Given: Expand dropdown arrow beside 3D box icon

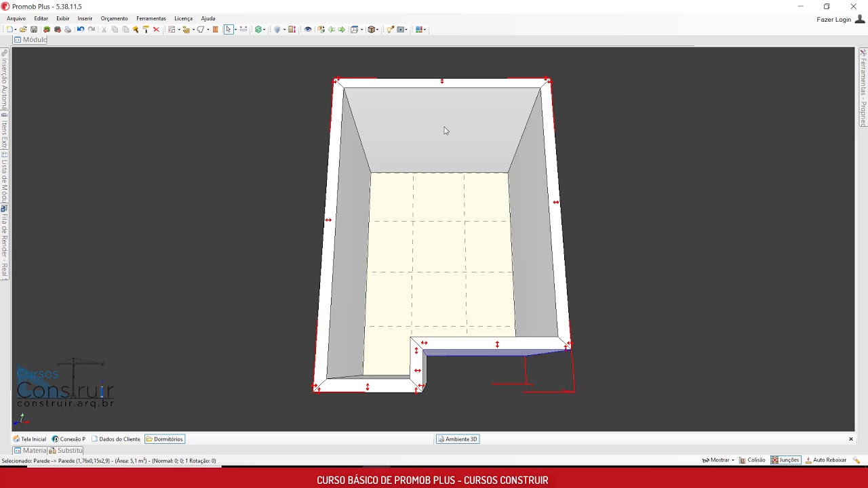Looking at the screenshot, I should click(378, 30).
